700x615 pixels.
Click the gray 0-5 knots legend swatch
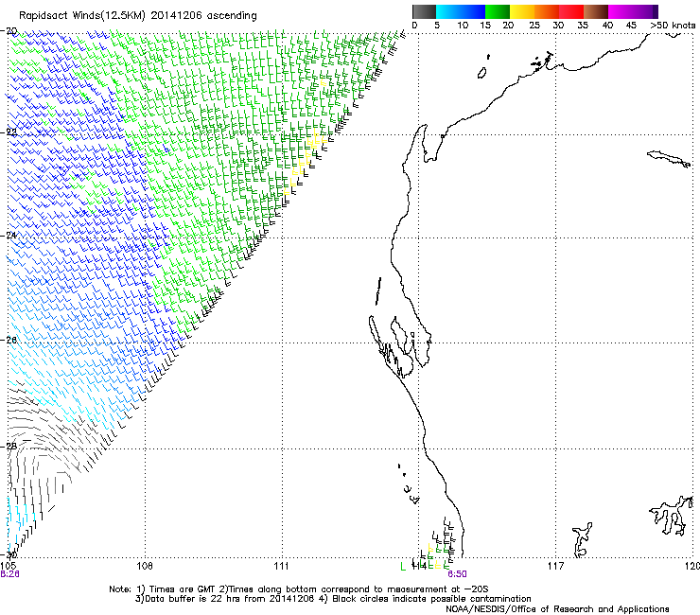424,11
